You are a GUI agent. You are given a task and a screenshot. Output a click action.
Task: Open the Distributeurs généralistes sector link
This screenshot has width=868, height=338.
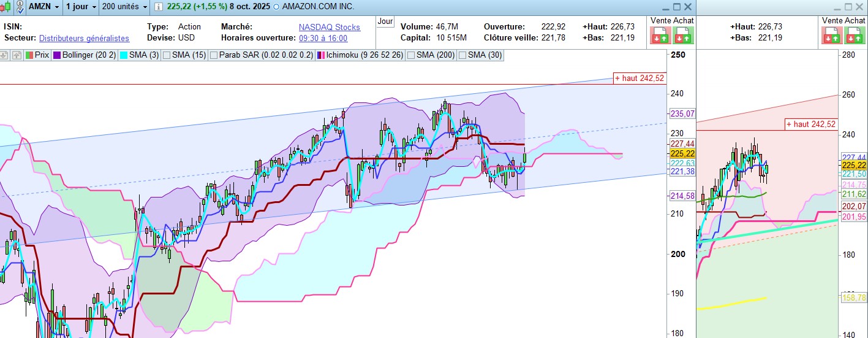point(84,38)
